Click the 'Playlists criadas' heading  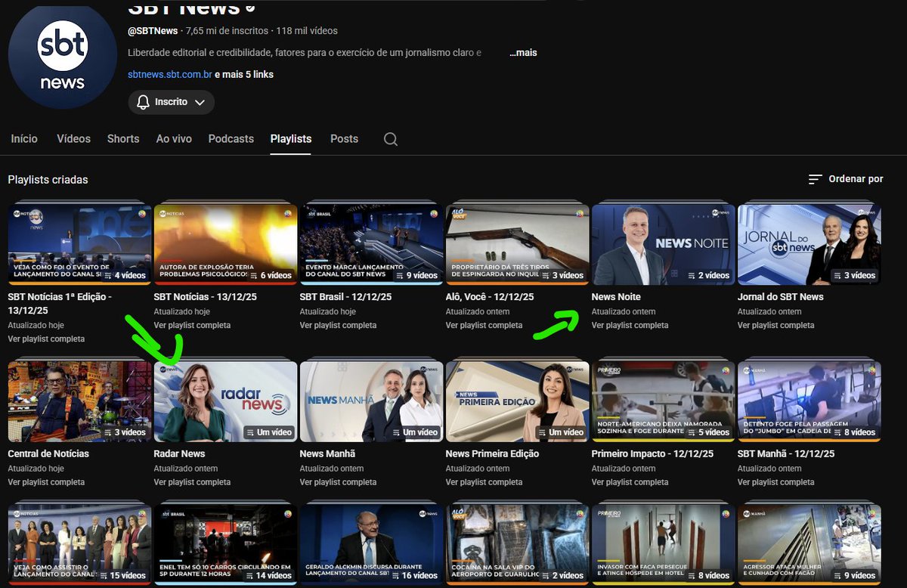[48, 180]
